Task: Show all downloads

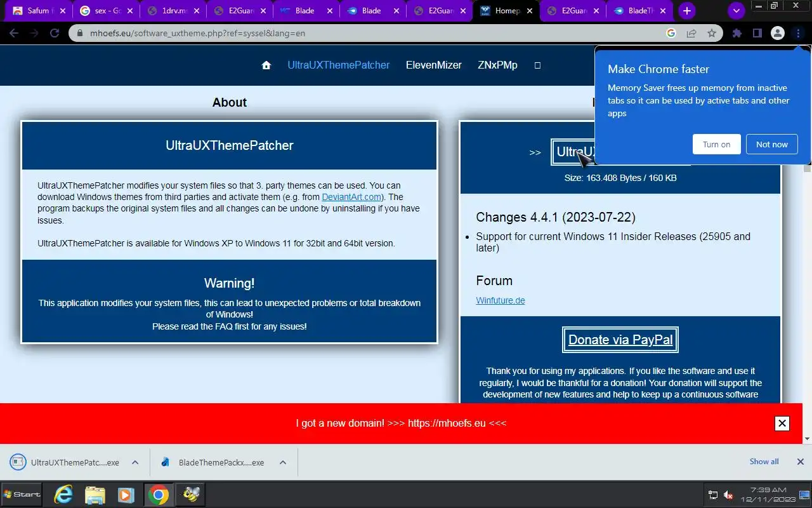Action: pyautogui.click(x=764, y=462)
